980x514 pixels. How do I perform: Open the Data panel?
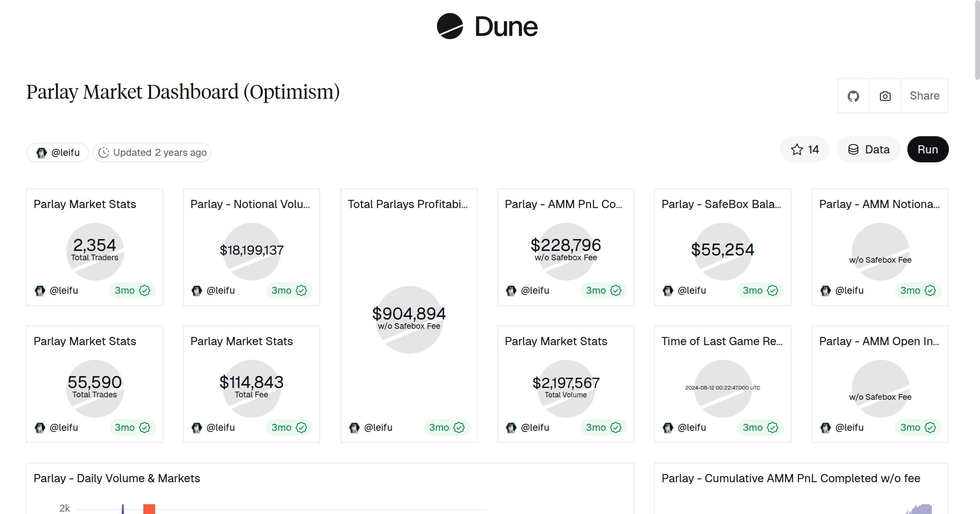[869, 149]
